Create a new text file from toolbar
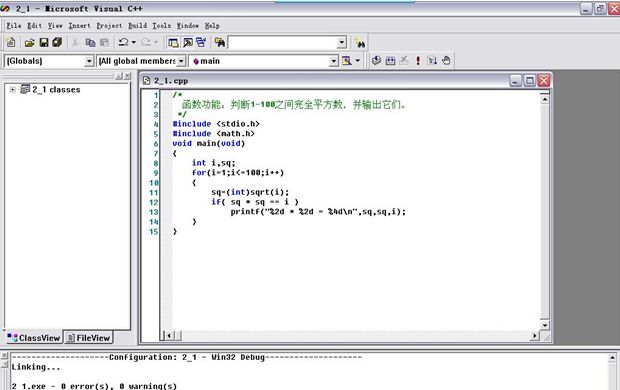 (11, 42)
